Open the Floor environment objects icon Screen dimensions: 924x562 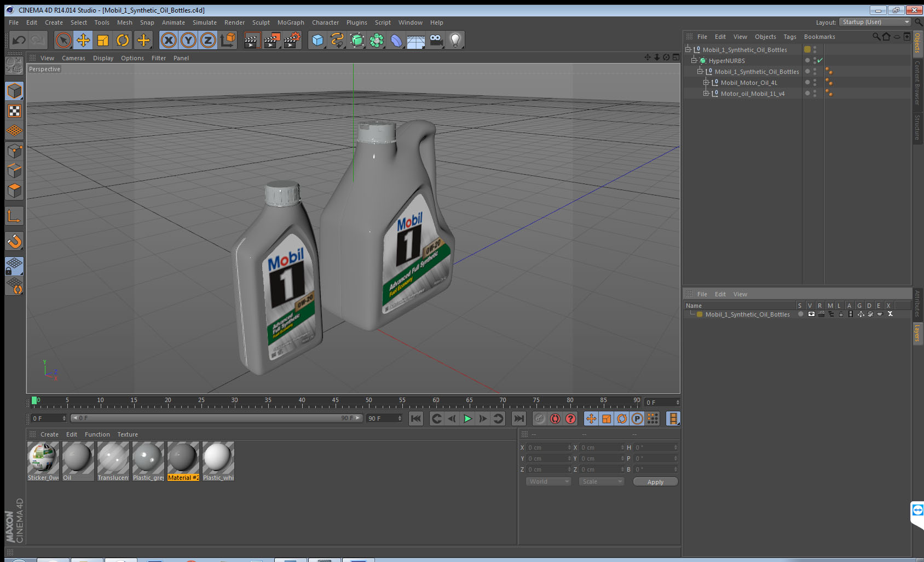coord(416,40)
